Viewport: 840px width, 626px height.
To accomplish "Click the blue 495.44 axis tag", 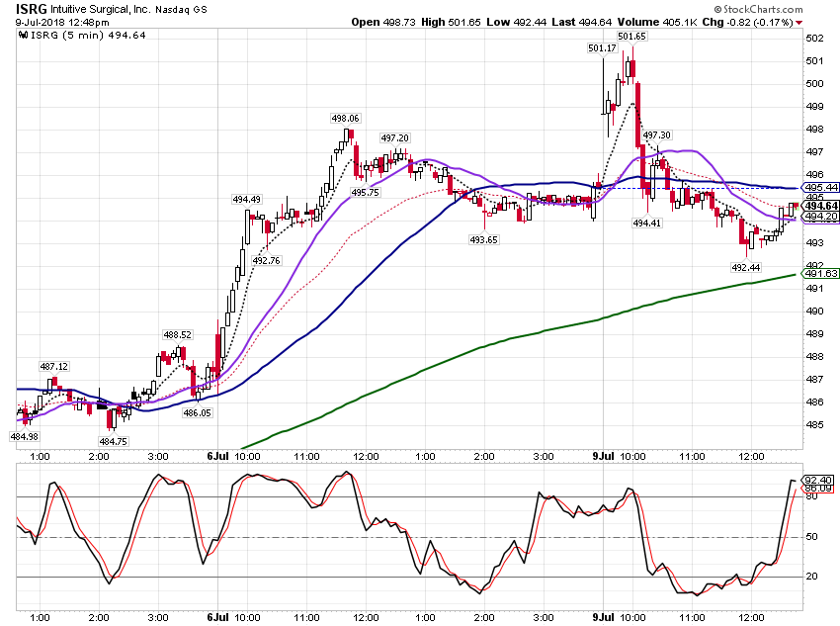I will click(x=821, y=187).
